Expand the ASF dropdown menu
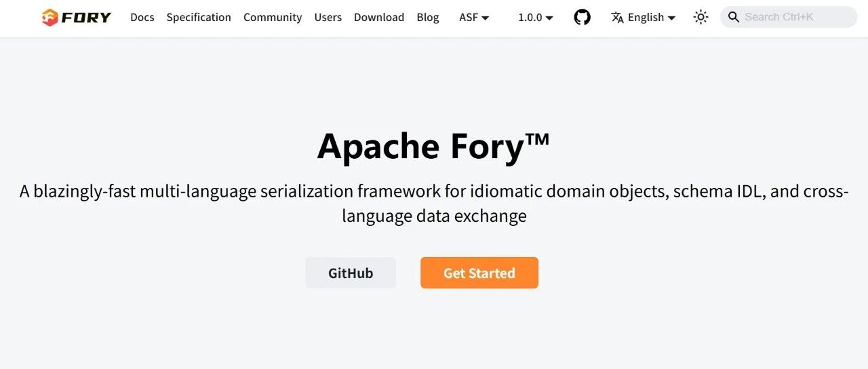Viewport: 868px width, 369px height. coord(474,17)
